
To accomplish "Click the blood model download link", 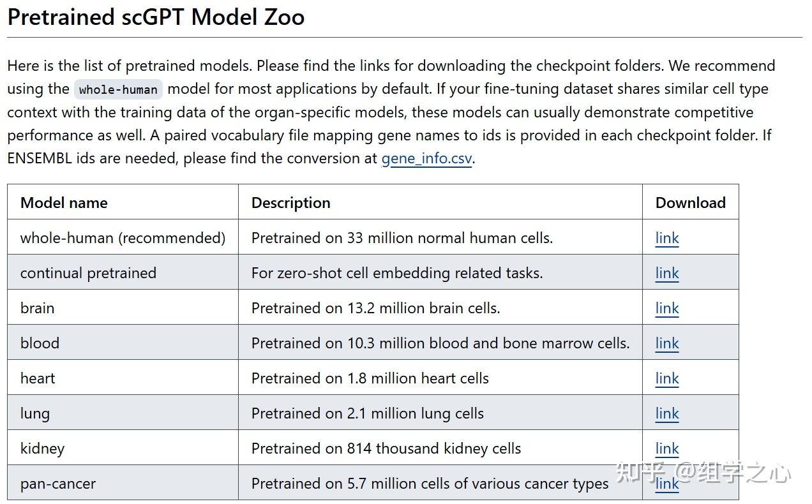I will [666, 343].
